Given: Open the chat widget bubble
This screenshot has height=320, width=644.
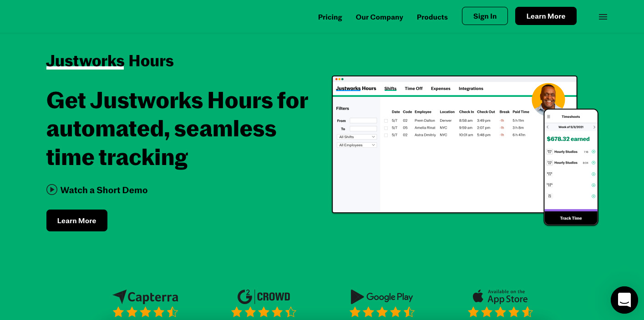Looking at the screenshot, I should pyautogui.click(x=624, y=300).
